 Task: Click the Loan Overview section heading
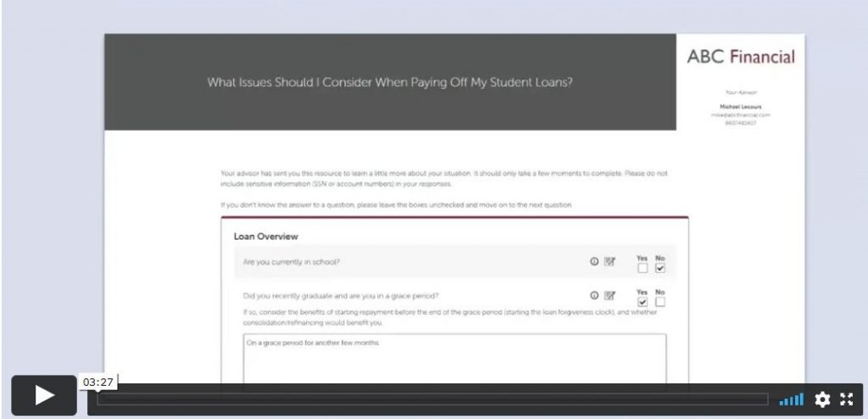pyautogui.click(x=265, y=236)
